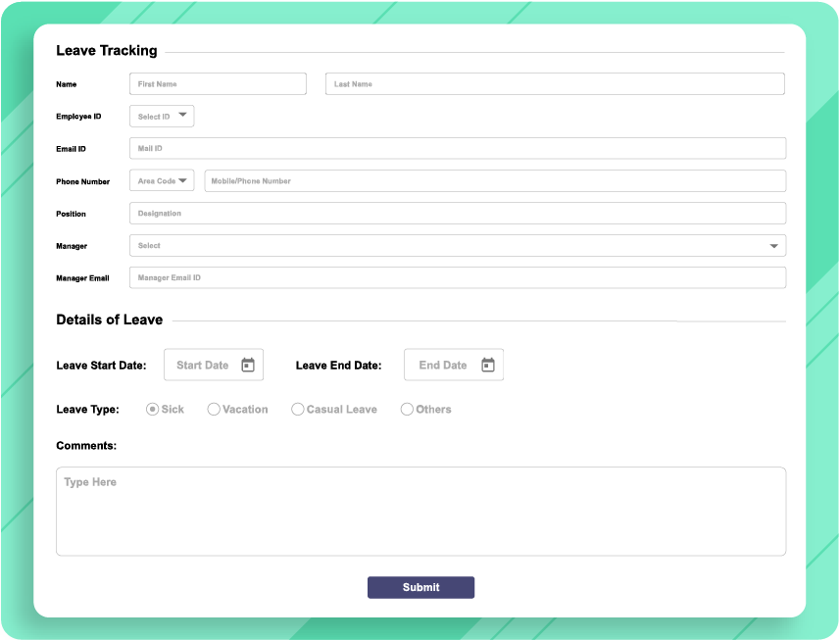Click the Last Name input field
840x640 pixels.
(x=555, y=83)
